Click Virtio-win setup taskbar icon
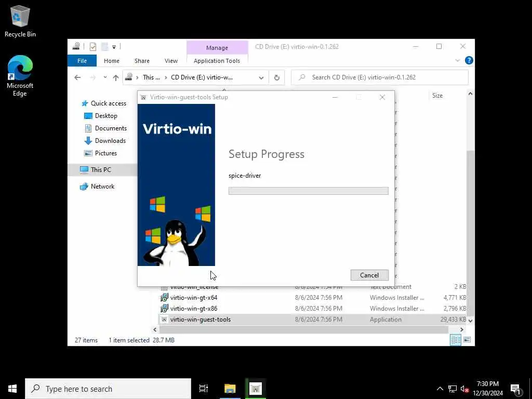 tap(256, 389)
